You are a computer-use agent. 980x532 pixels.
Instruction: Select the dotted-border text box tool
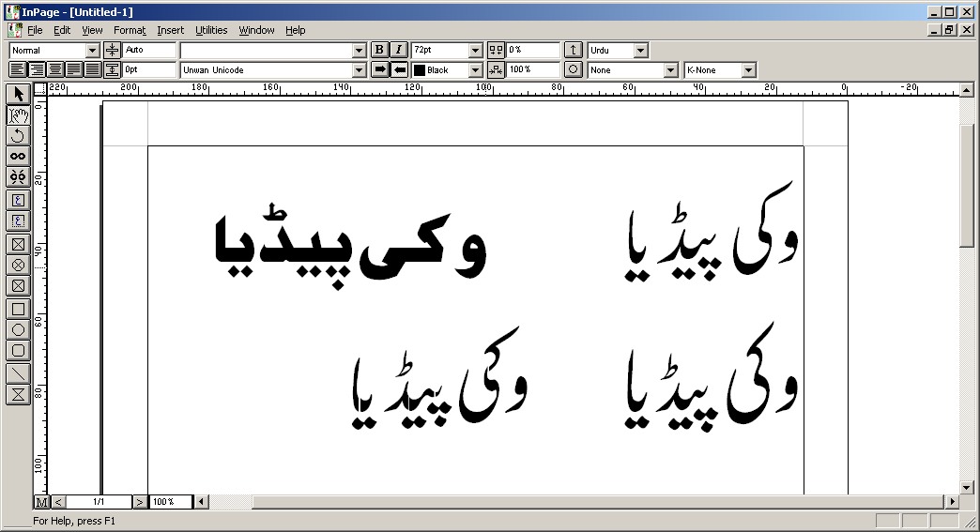point(18,221)
